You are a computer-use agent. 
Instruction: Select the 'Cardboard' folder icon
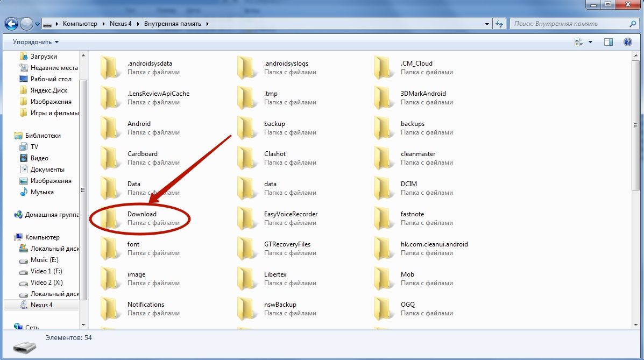pos(110,158)
